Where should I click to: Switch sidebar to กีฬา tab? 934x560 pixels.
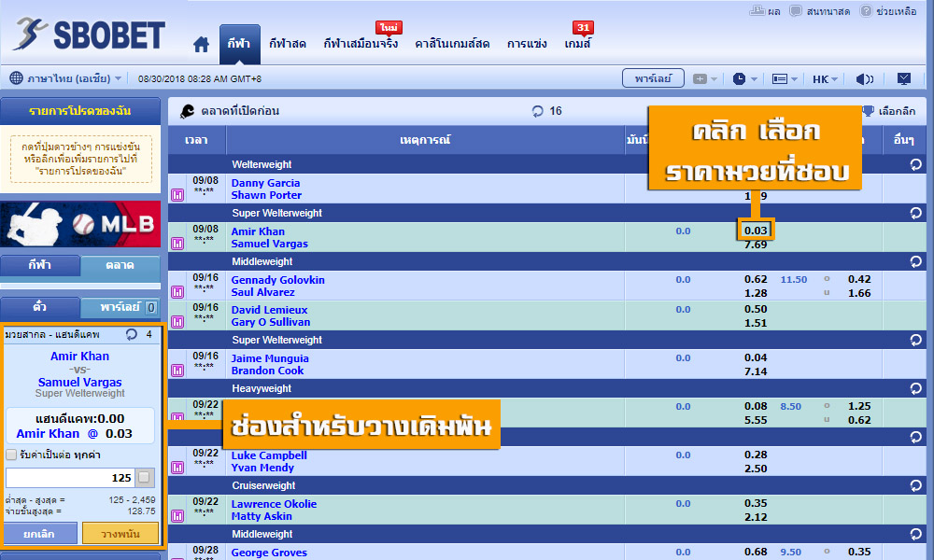[40, 265]
